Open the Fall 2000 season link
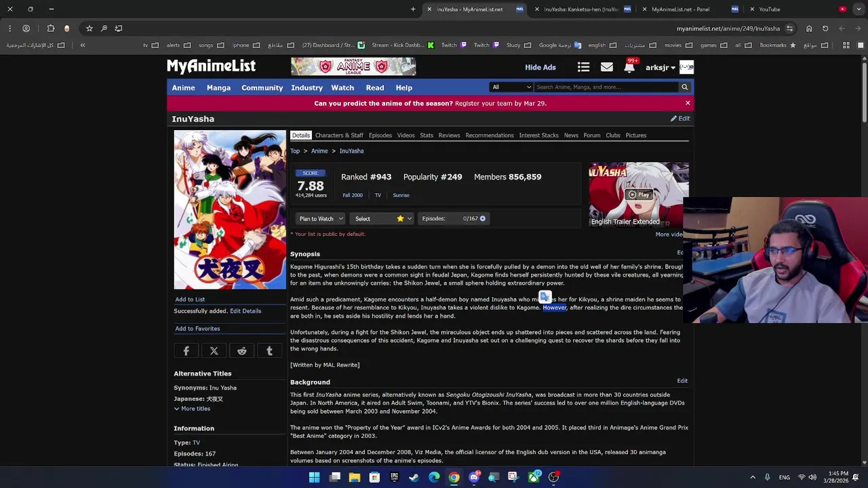The image size is (868, 488). [x=352, y=195]
